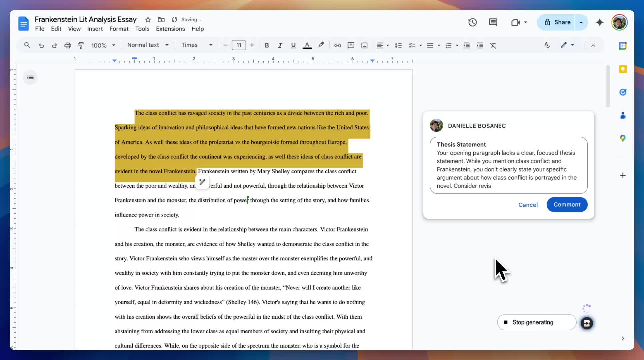Print the document
644x360 pixels.
[x=68, y=45]
